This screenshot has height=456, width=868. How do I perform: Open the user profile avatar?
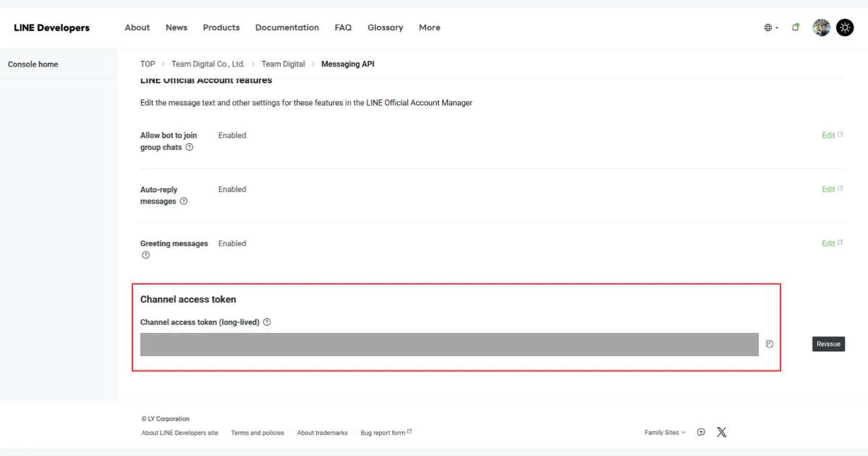(x=821, y=28)
